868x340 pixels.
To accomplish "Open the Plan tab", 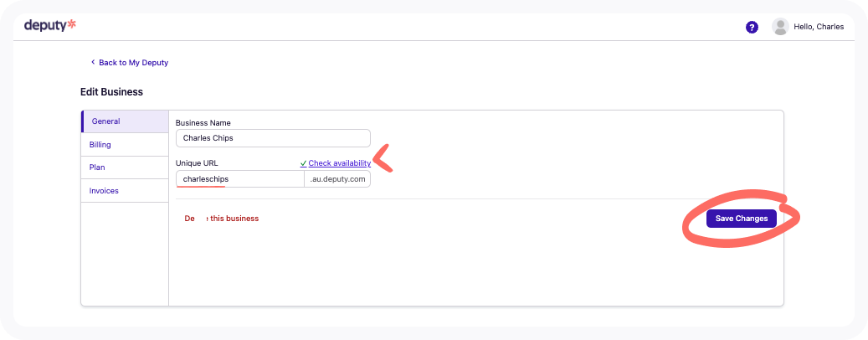I will (125, 167).
